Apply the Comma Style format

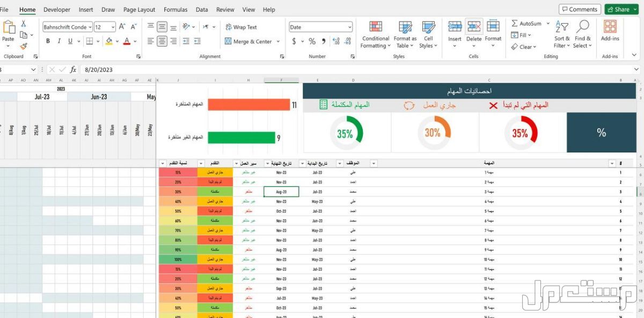coord(324,41)
